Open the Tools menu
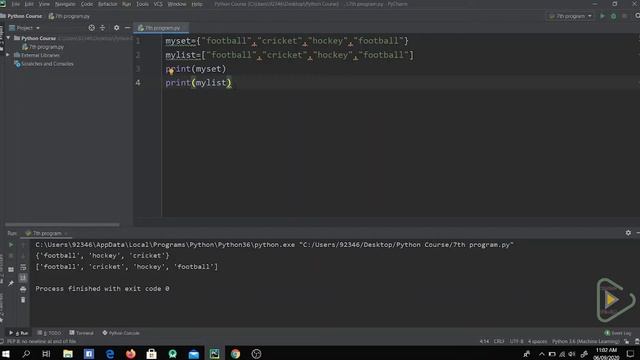The image size is (640, 360). 142,4
